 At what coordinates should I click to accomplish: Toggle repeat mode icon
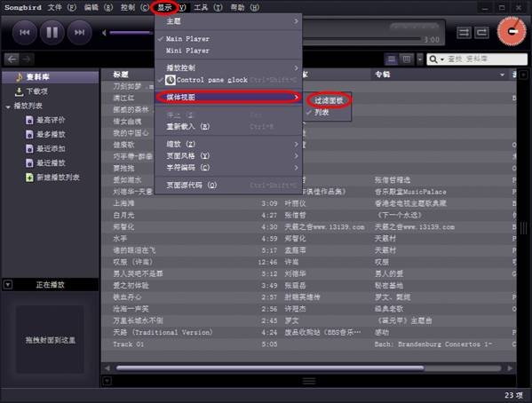click(481, 33)
